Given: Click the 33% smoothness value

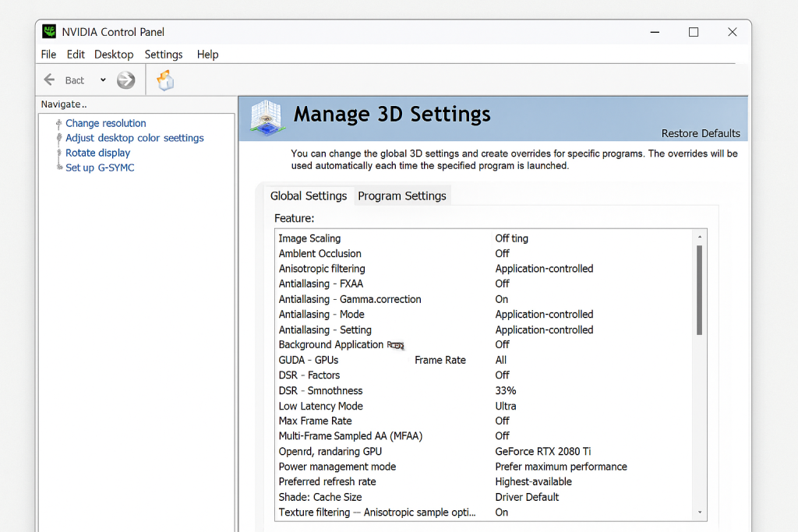Looking at the screenshot, I should click(x=505, y=390).
